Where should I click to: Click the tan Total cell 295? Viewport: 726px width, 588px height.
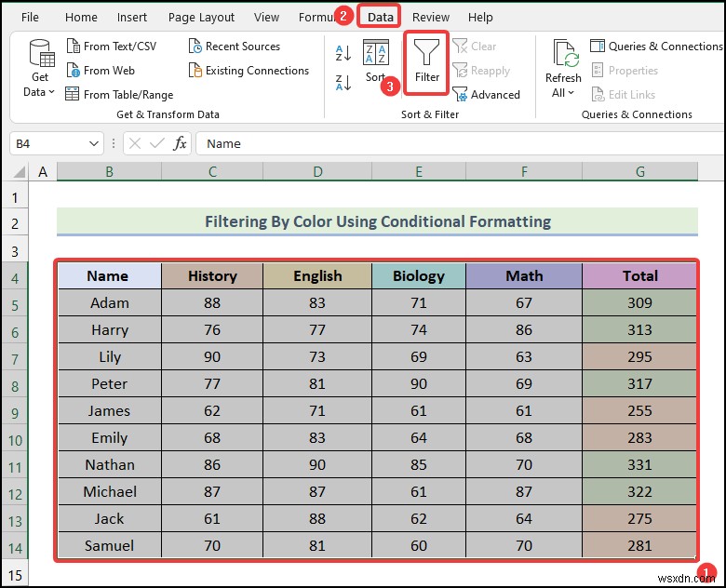[639, 357]
